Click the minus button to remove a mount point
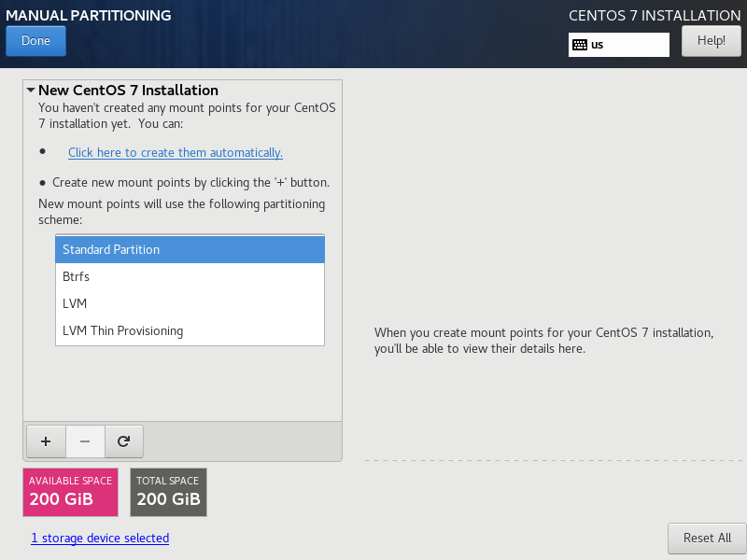Screen dimensions: 747x560 pyautogui.click(x=85, y=441)
